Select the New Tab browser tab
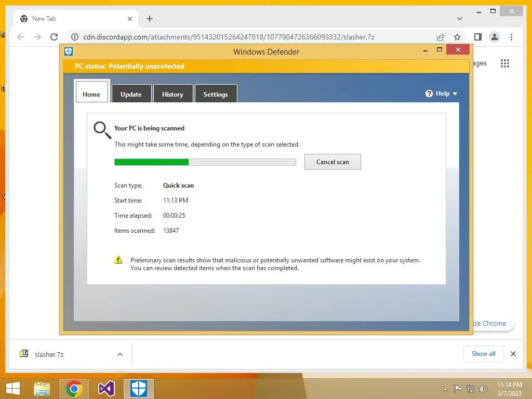532x399 pixels. (x=76, y=19)
